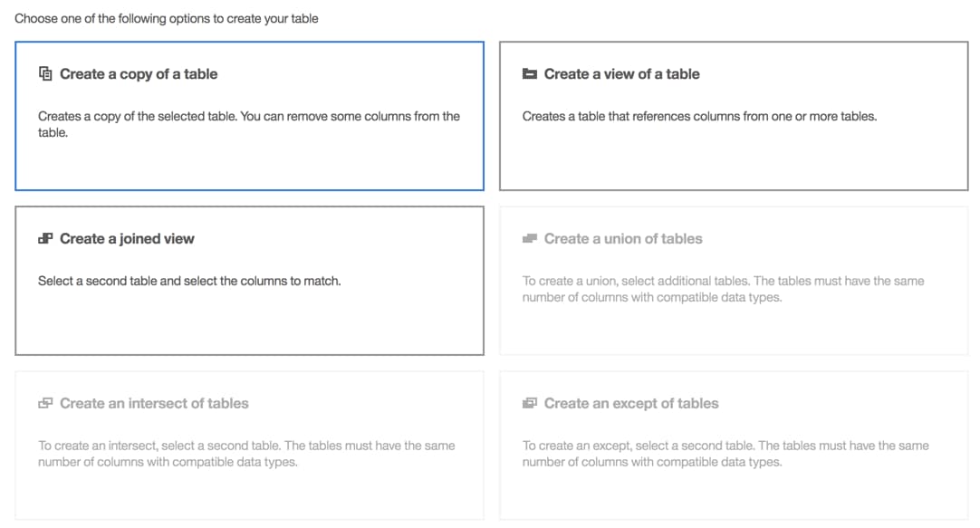The width and height of the screenshot is (980, 528).
Task: Click the copy option's description text
Action: [248, 123]
